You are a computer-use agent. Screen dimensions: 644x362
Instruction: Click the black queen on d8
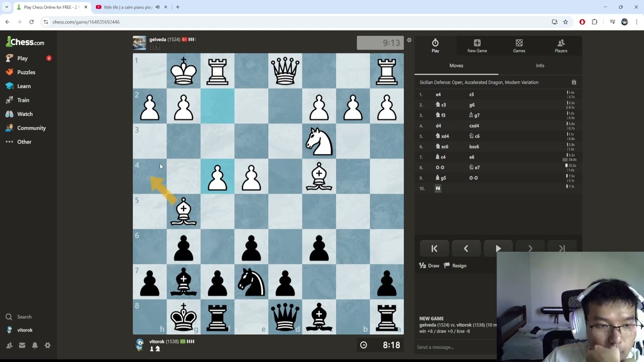tap(285, 317)
